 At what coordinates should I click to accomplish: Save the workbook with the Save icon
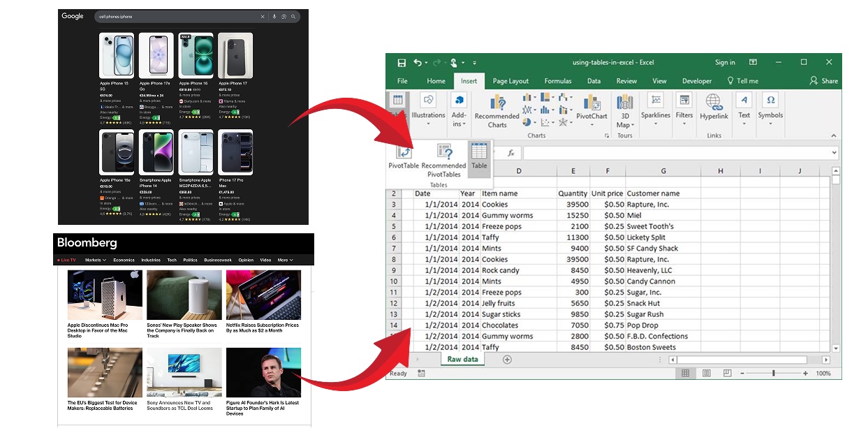(402, 62)
